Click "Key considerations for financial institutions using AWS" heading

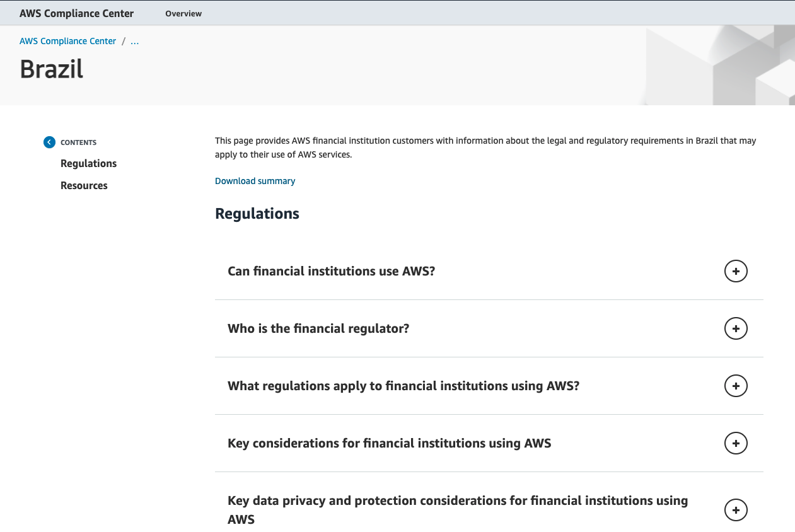390,443
